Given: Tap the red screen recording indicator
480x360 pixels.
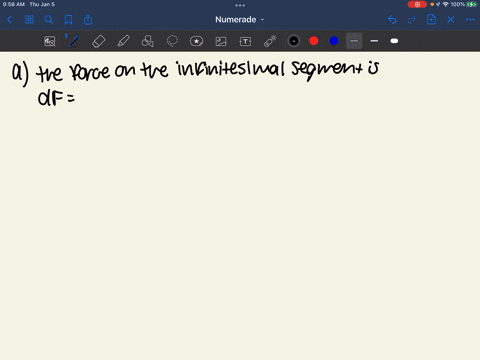Looking at the screenshot, I should point(417,4).
